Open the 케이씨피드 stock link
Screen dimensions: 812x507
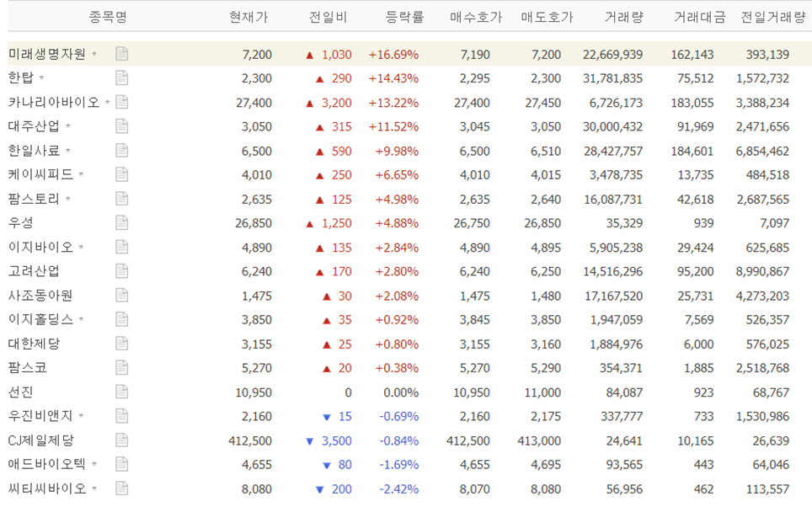click(40, 174)
